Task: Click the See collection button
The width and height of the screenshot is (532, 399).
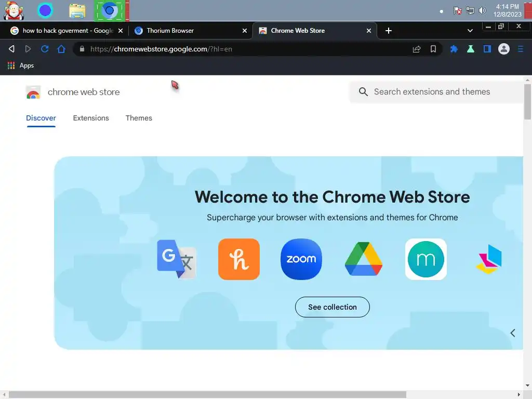Action: [332, 307]
